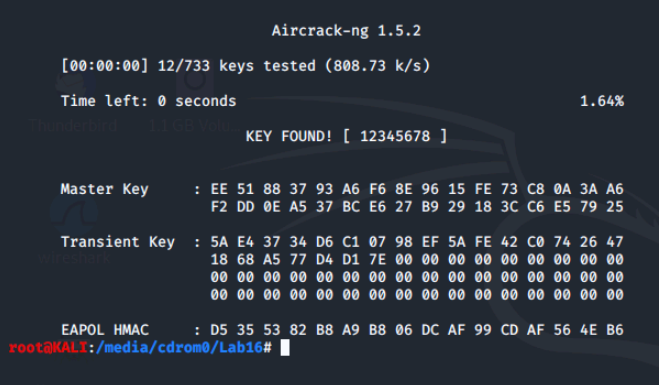The image size is (659, 385).
Task: Click the [00:00:00] elapsed timer
Action: (104, 66)
